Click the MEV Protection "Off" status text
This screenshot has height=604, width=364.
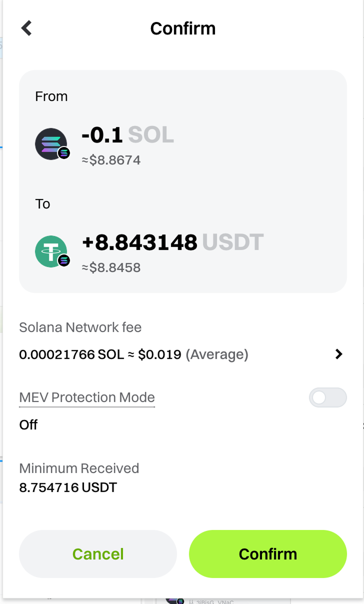click(x=28, y=425)
